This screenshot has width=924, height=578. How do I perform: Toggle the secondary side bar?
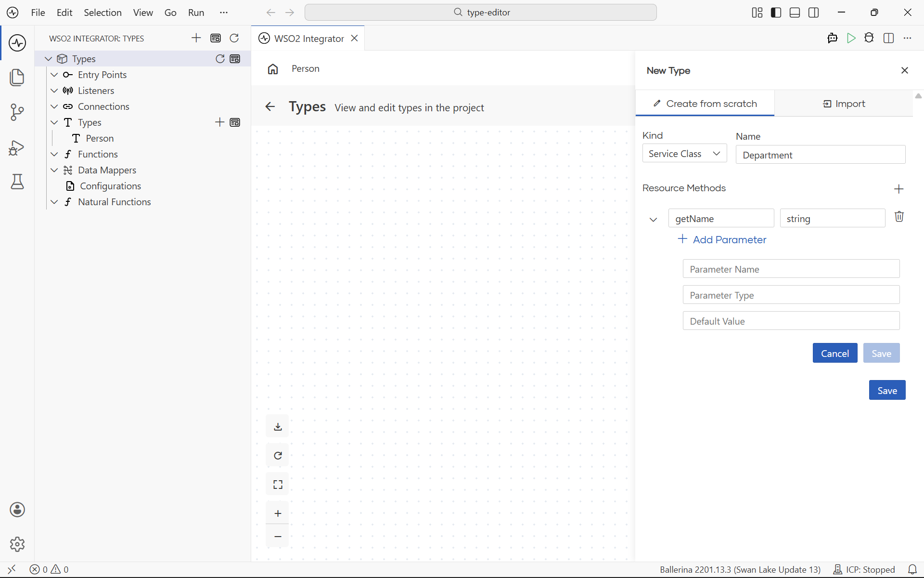click(814, 13)
